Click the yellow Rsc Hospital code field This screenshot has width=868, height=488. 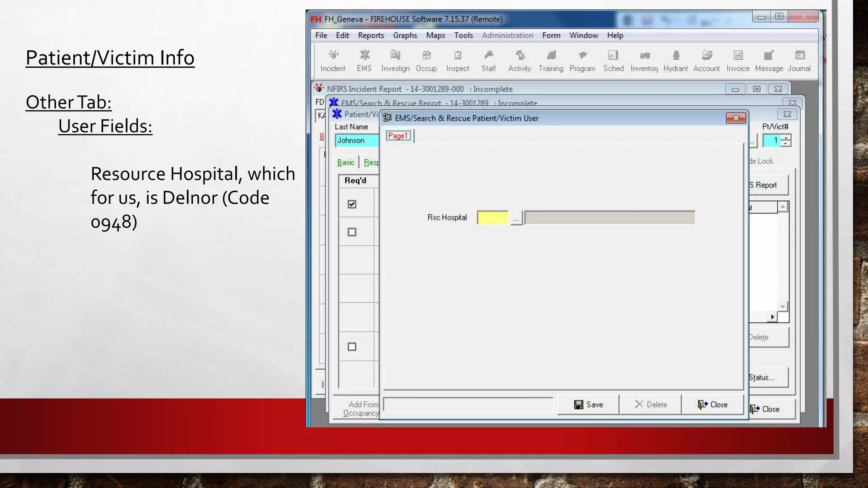[x=492, y=218]
